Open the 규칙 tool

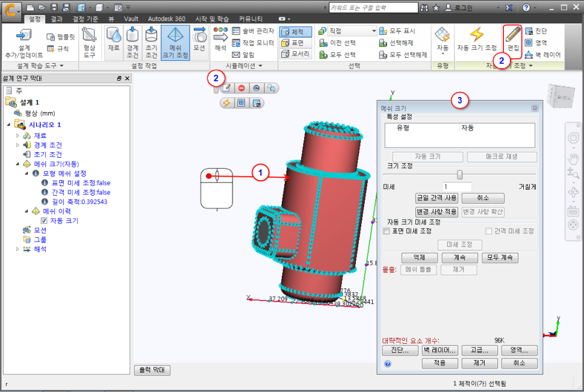(x=58, y=48)
